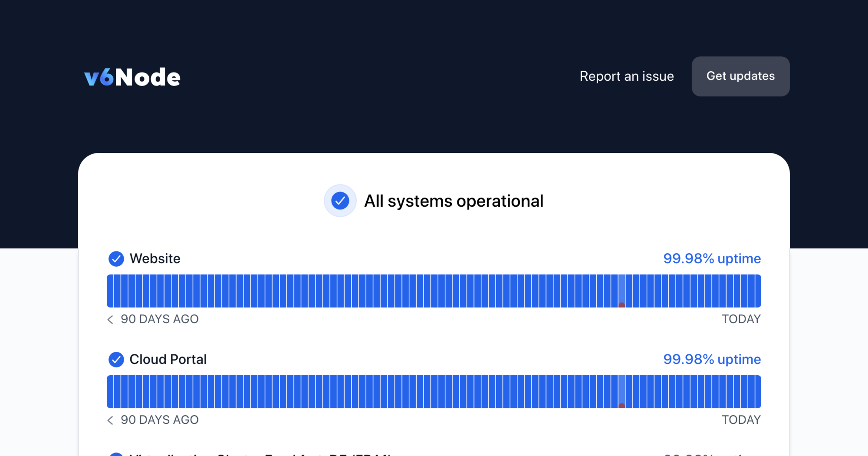Select the Cloud Portal status checkmark icon

(x=116, y=359)
